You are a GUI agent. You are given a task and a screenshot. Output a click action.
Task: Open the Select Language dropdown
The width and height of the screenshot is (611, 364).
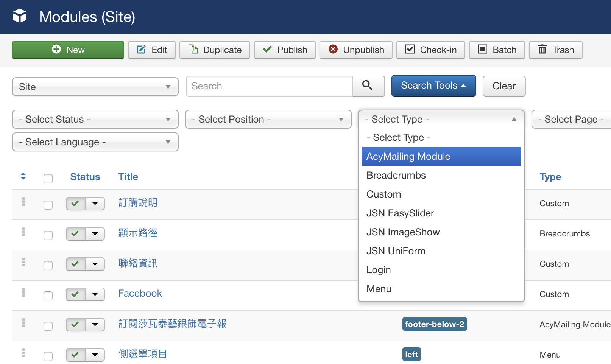95,142
